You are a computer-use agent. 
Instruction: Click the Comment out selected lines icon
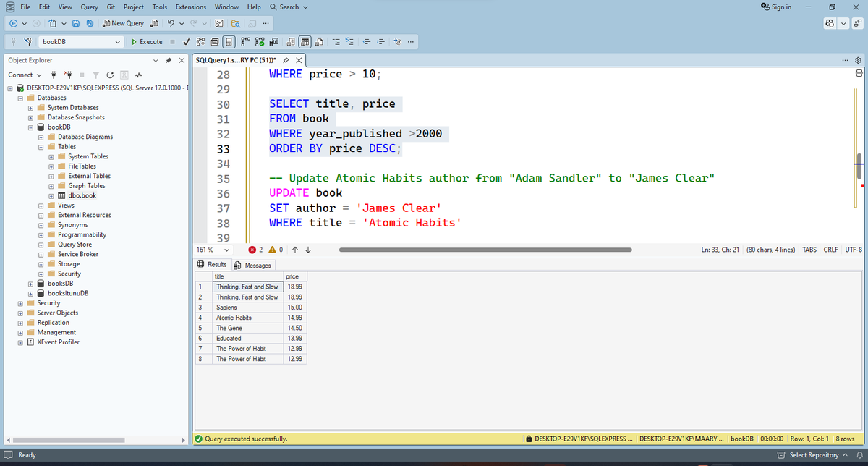coord(336,41)
